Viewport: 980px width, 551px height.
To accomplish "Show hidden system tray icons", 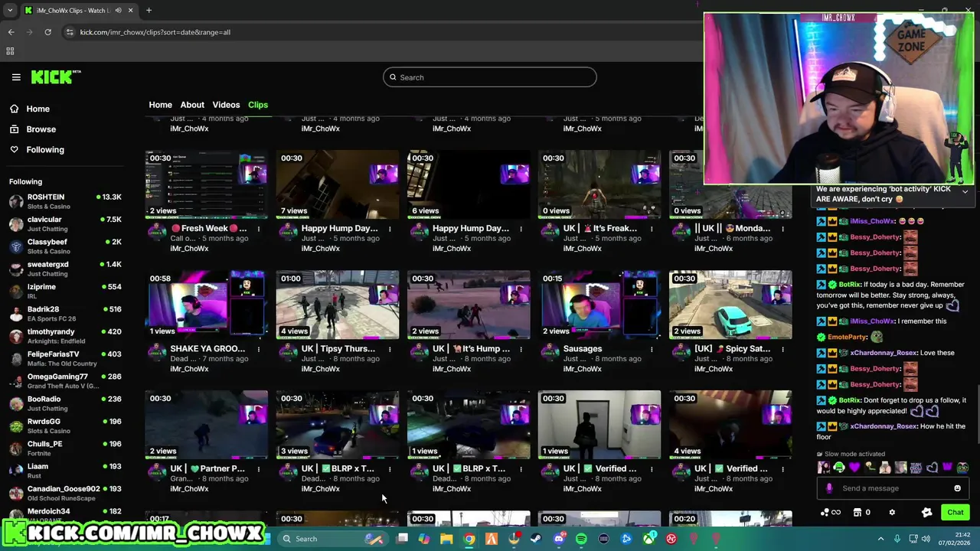I will point(880,539).
